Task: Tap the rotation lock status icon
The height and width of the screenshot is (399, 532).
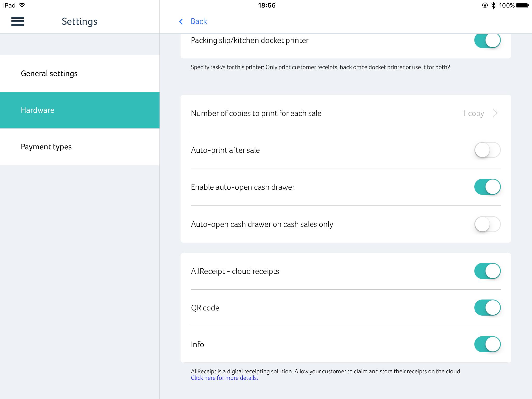Action: tap(485, 5)
